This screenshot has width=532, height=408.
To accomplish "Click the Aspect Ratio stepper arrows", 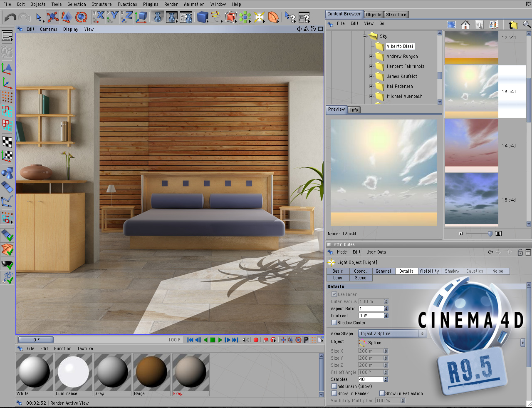I will tap(386, 308).
